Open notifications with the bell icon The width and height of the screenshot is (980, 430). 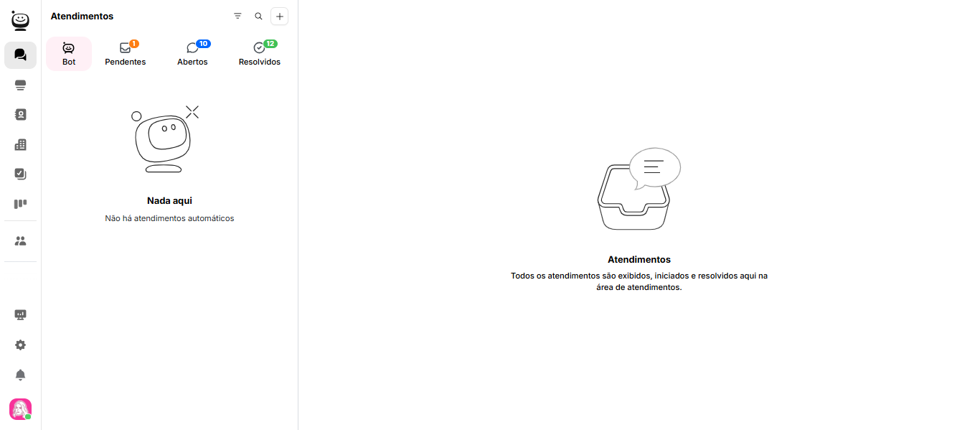20,375
